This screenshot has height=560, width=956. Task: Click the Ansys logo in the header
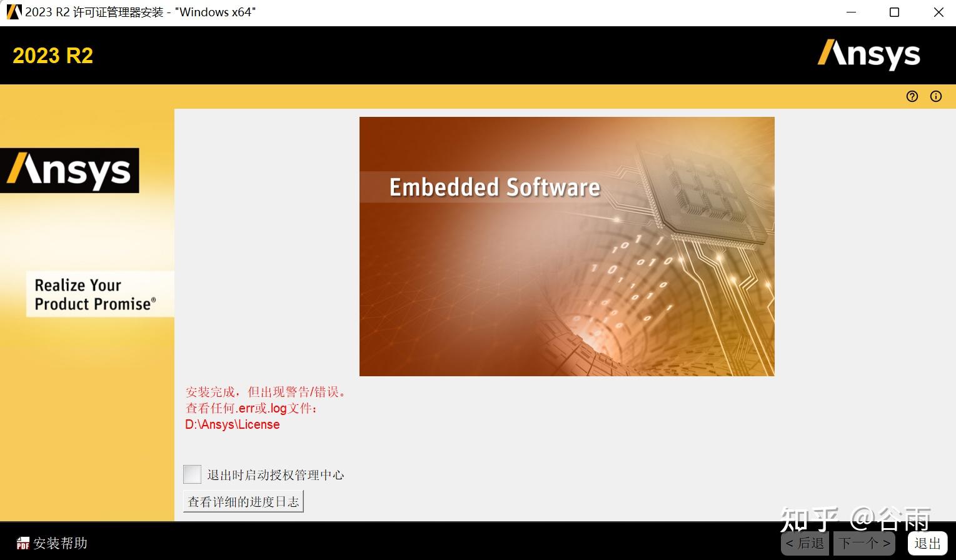point(869,56)
